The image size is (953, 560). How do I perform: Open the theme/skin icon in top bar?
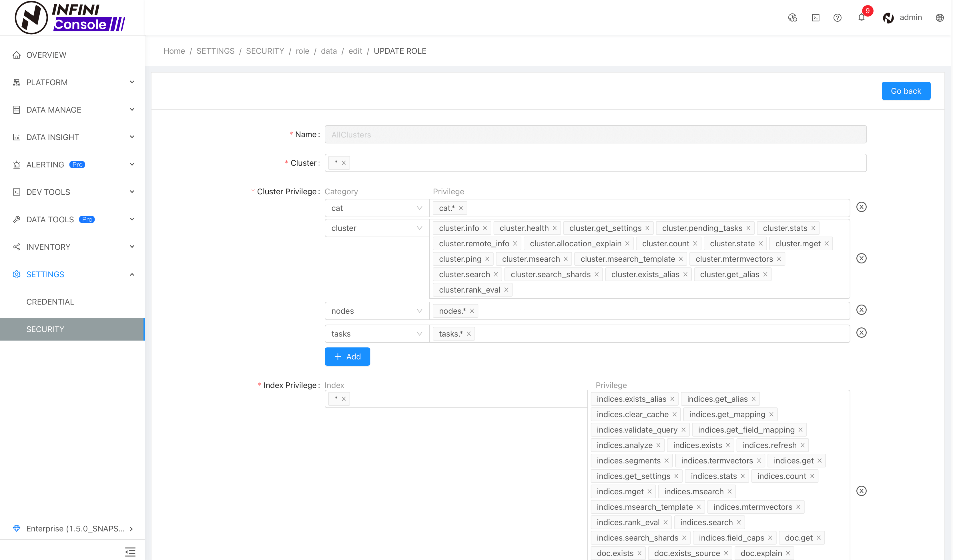[x=792, y=17]
